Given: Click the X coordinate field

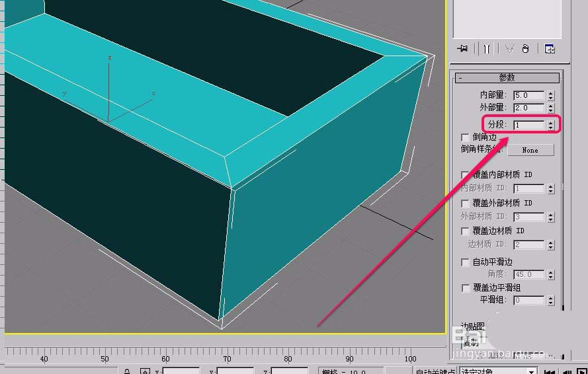Looking at the screenshot, I should pyautogui.click(x=181, y=371).
